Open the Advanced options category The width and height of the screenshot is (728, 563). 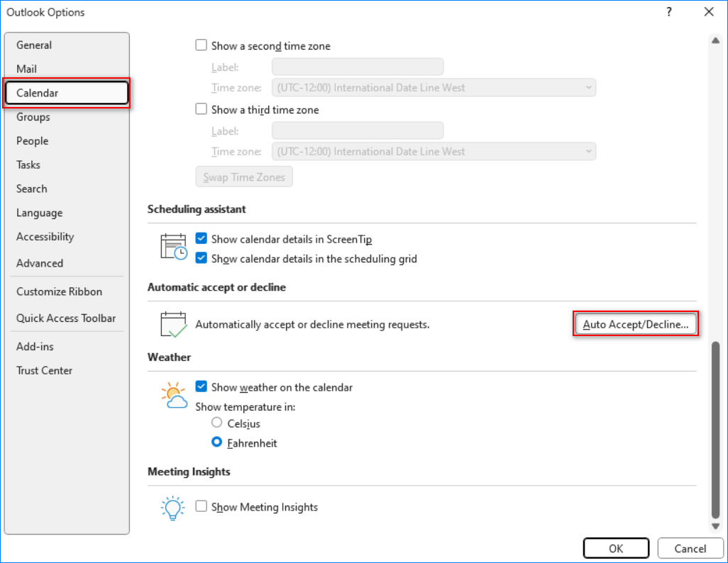tap(67, 263)
